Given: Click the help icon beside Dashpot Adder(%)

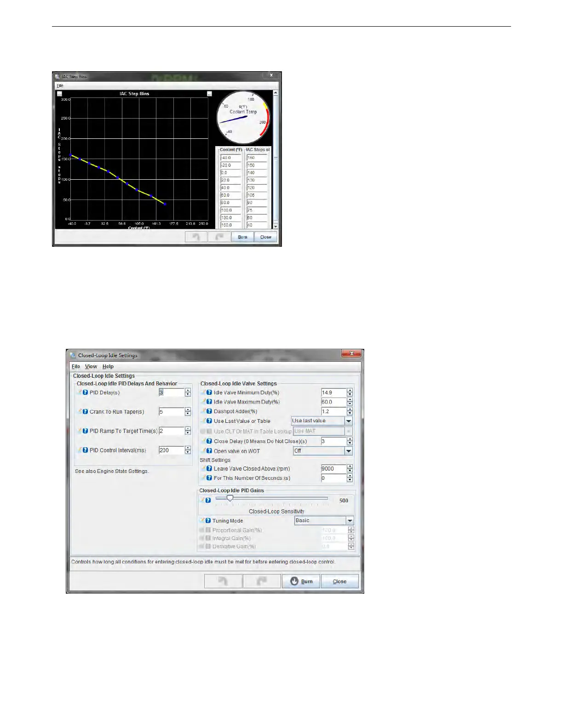Looking at the screenshot, I should (209, 411).
